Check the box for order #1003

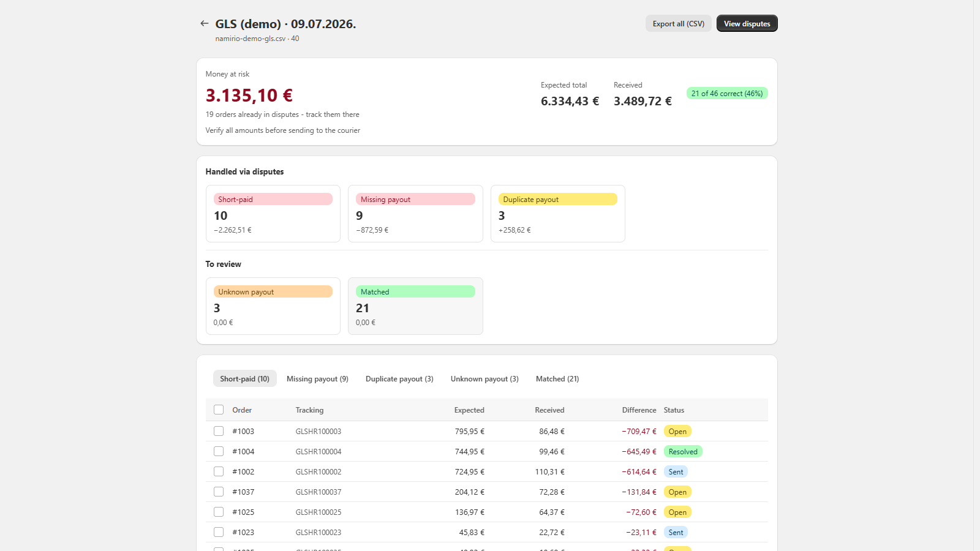tap(219, 431)
